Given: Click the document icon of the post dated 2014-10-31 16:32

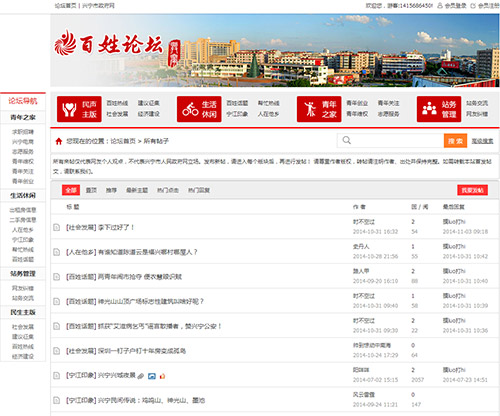Looking at the screenshot, I should point(57,227).
